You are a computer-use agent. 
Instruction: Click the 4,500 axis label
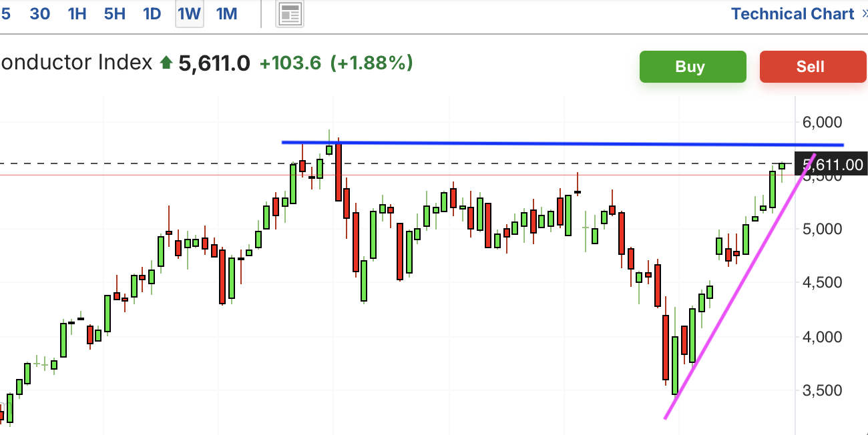point(823,282)
